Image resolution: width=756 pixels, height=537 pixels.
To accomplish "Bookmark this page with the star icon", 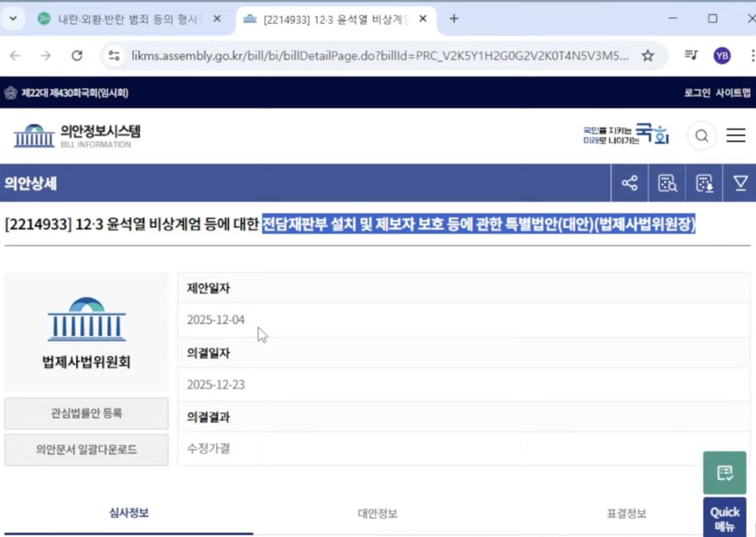I will [x=648, y=56].
